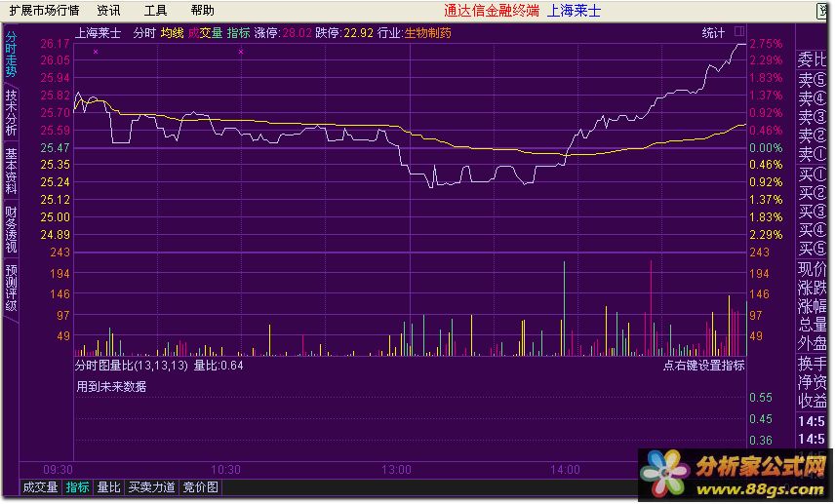Click the 换手 row in quote panel

[x=813, y=364]
